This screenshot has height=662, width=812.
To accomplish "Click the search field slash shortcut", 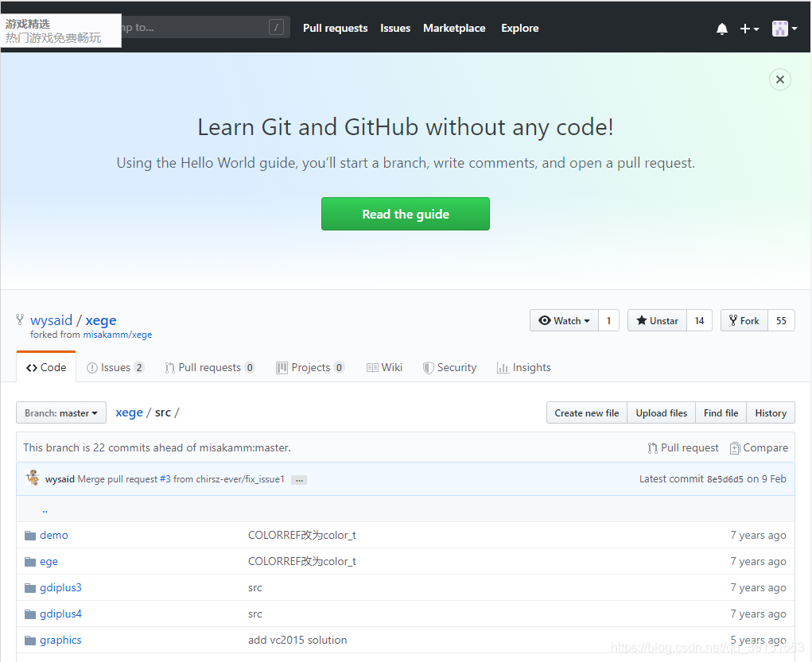I will pyautogui.click(x=277, y=27).
